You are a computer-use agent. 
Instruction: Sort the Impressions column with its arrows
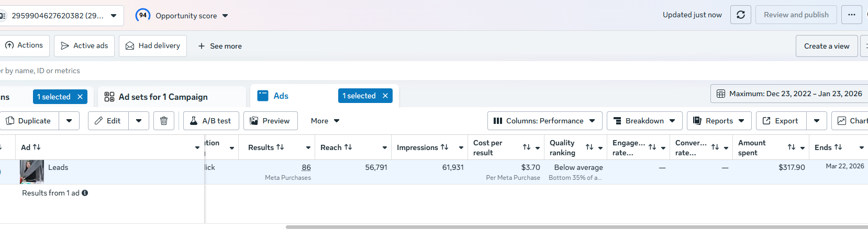444,147
